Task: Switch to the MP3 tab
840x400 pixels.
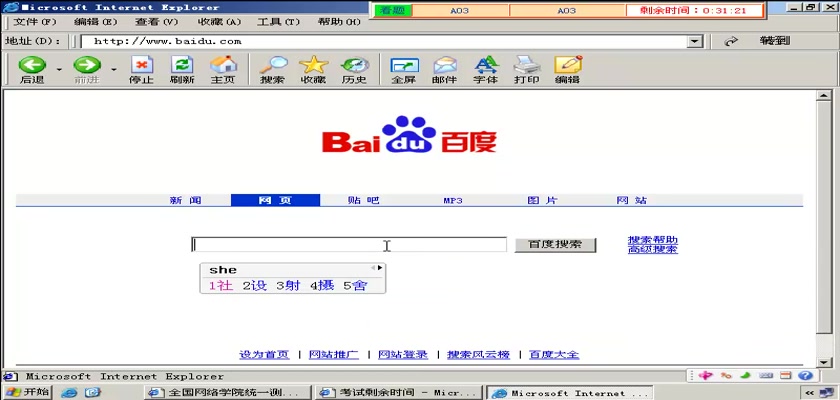Action: (x=453, y=201)
